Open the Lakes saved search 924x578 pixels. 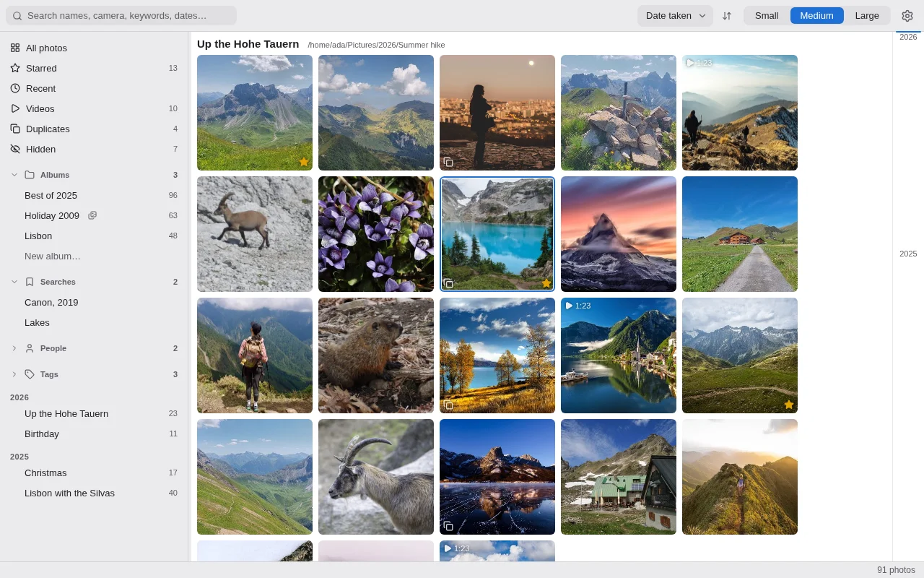click(94, 322)
